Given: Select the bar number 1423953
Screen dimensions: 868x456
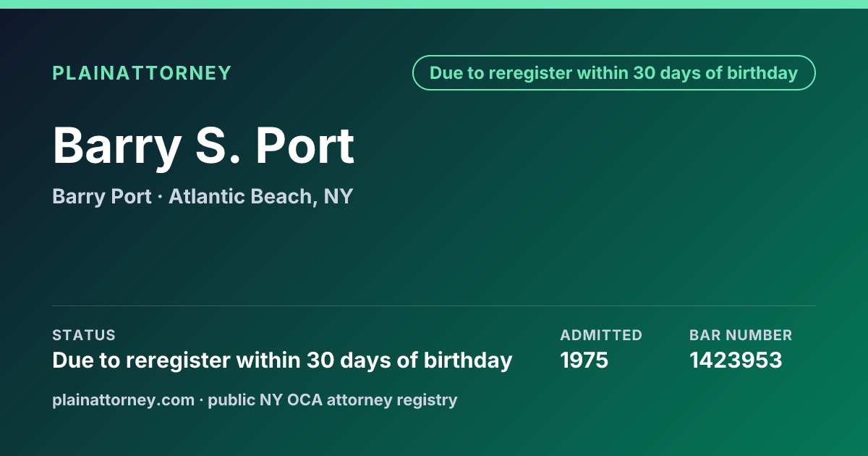Looking at the screenshot, I should point(736,360).
